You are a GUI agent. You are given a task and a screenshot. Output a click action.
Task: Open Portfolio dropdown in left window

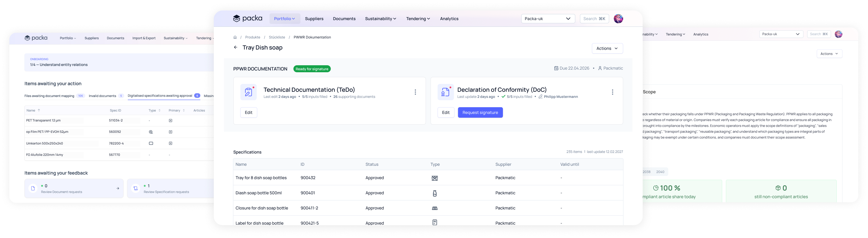(x=68, y=38)
